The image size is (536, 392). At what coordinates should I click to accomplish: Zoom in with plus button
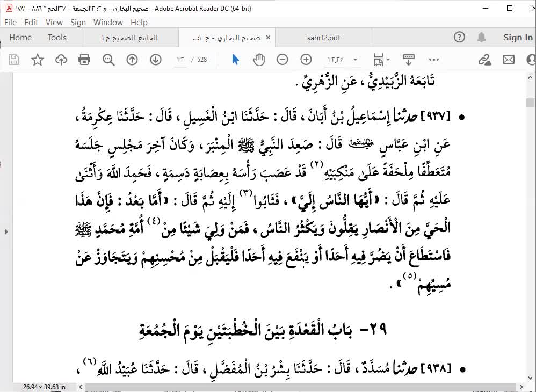pos(306,60)
